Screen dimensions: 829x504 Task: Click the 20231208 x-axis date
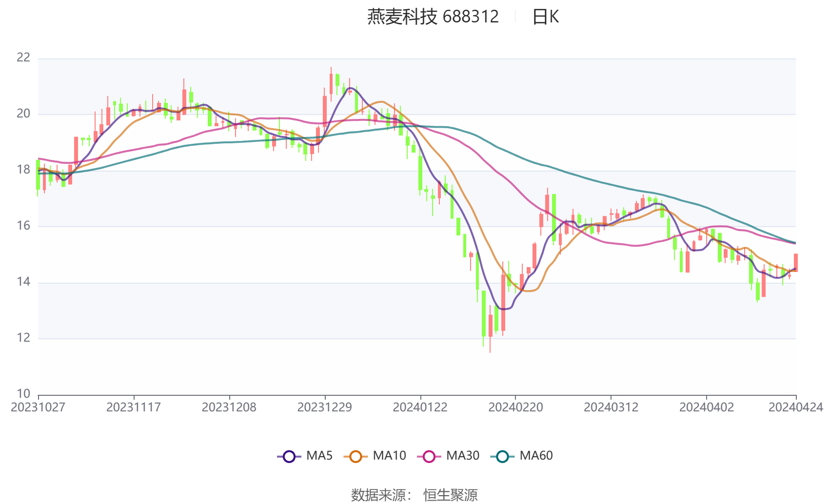pos(229,407)
